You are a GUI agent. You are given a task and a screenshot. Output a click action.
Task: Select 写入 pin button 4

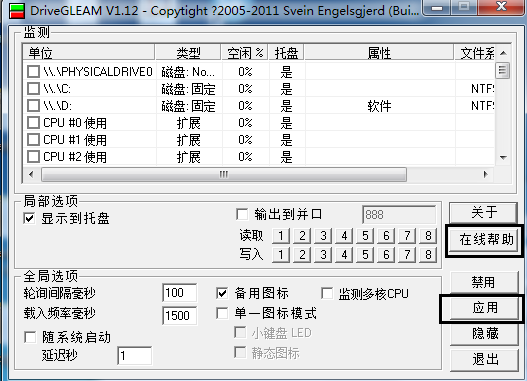(344, 255)
